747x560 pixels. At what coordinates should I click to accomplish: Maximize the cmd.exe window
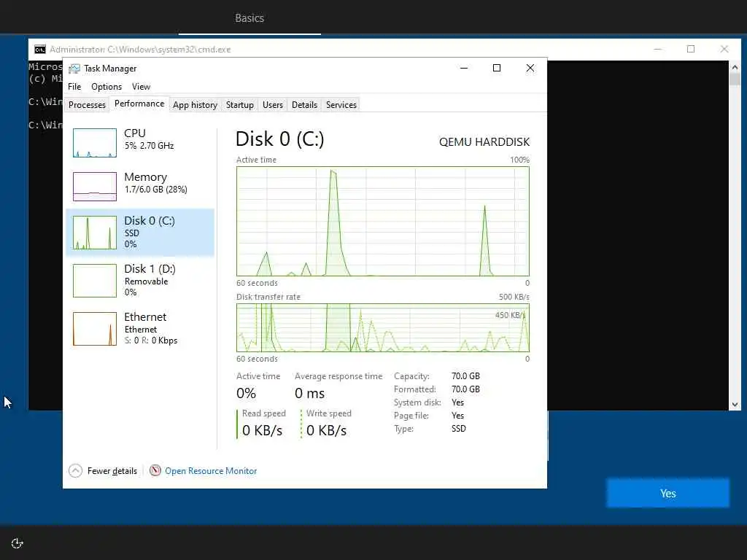(691, 49)
